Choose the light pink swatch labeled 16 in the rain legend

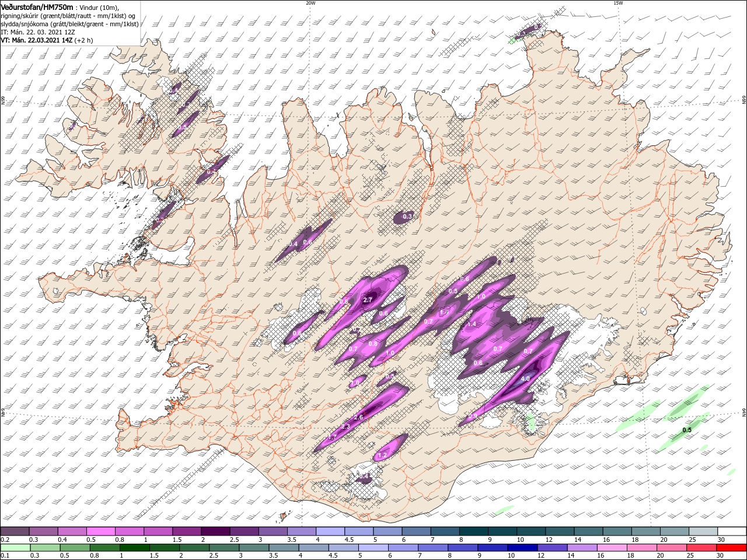[x=612, y=548]
